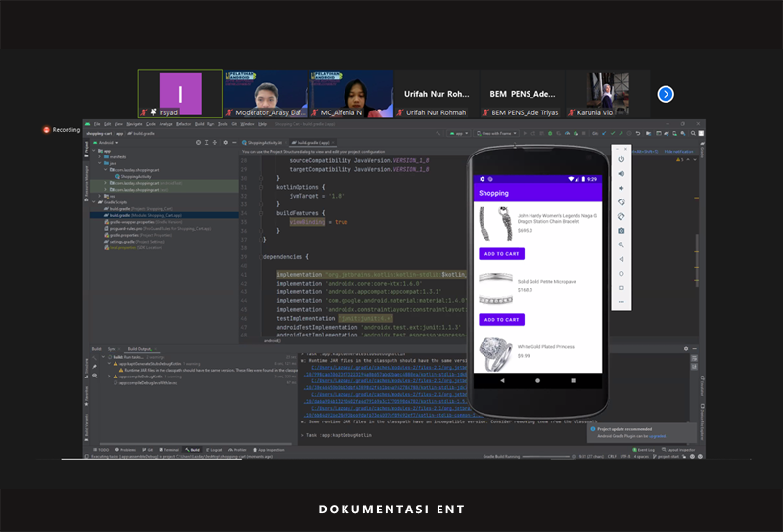Tap the emulator toolbar back triangle
This screenshot has height=532, width=783.
622,259
